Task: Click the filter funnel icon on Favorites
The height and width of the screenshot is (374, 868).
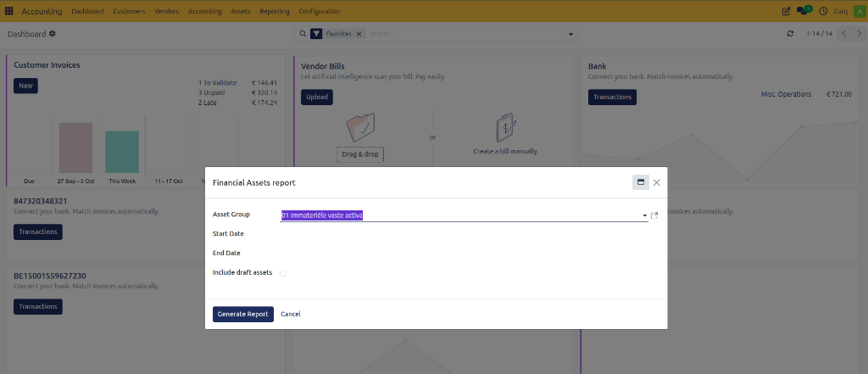Action: point(316,34)
